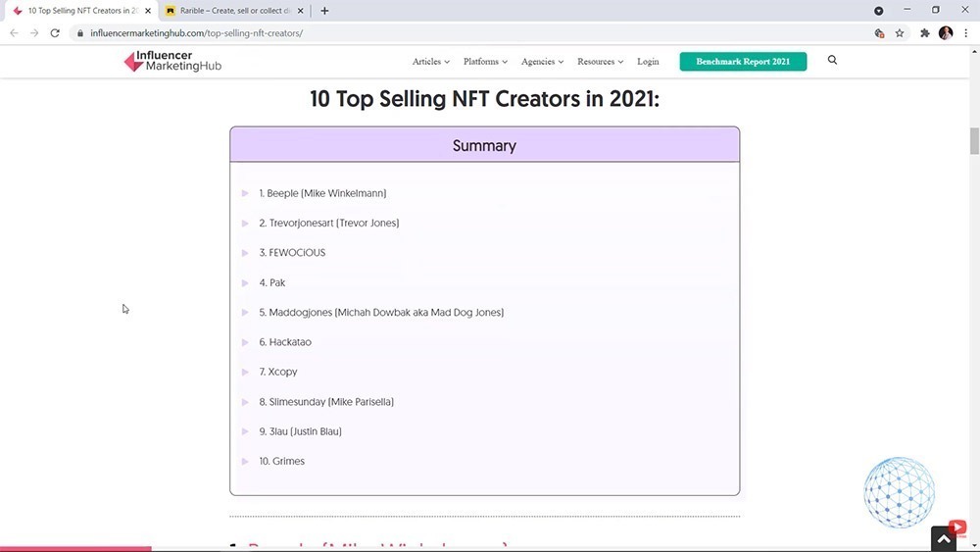Open the extensions puzzle icon
Viewport: 980px width, 552px height.
coord(925,33)
